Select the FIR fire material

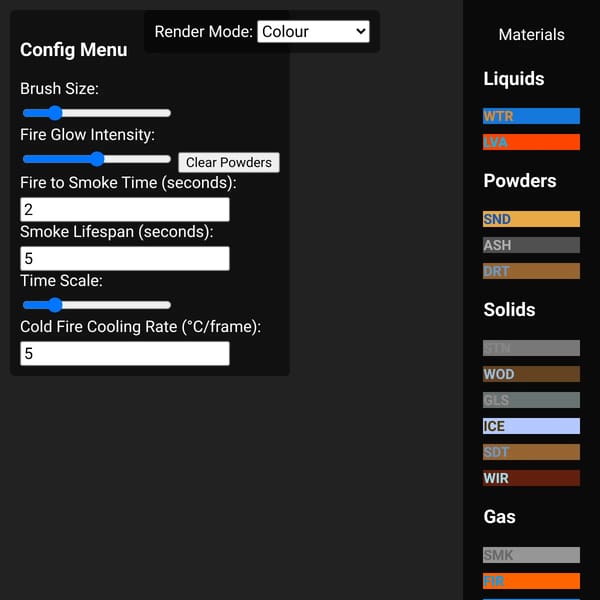[x=531, y=581]
